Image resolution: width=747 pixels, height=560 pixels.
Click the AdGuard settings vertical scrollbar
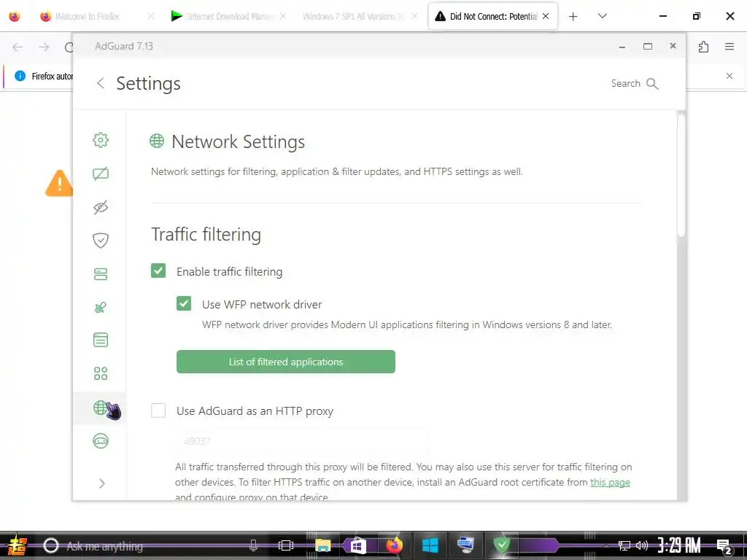[681, 175]
